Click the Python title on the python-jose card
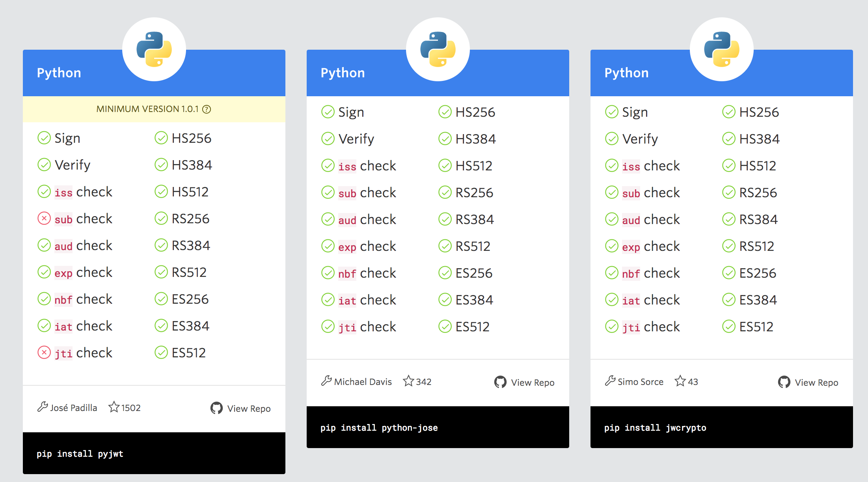868x482 pixels. coord(343,73)
